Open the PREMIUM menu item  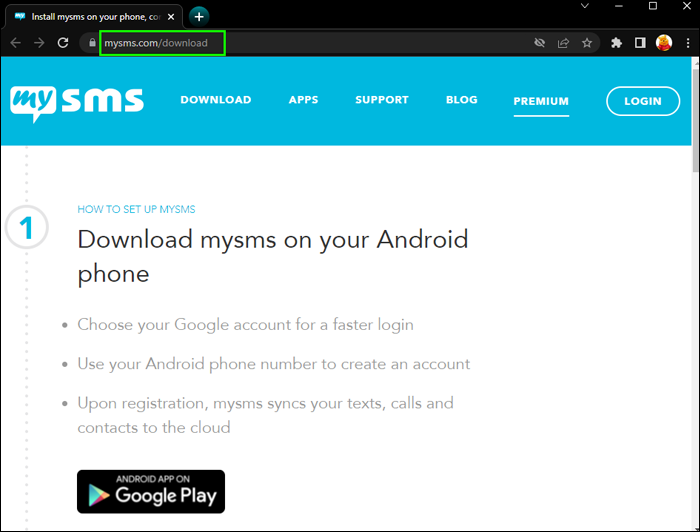pyautogui.click(x=541, y=101)
